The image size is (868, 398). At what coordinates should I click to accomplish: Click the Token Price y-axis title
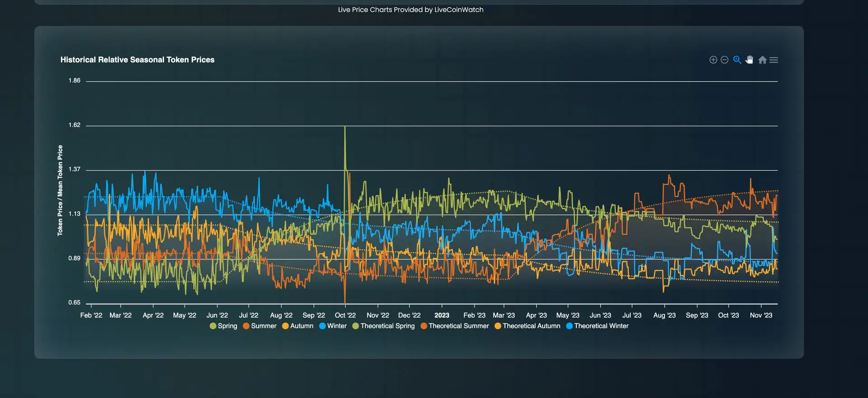pos(60,190)
